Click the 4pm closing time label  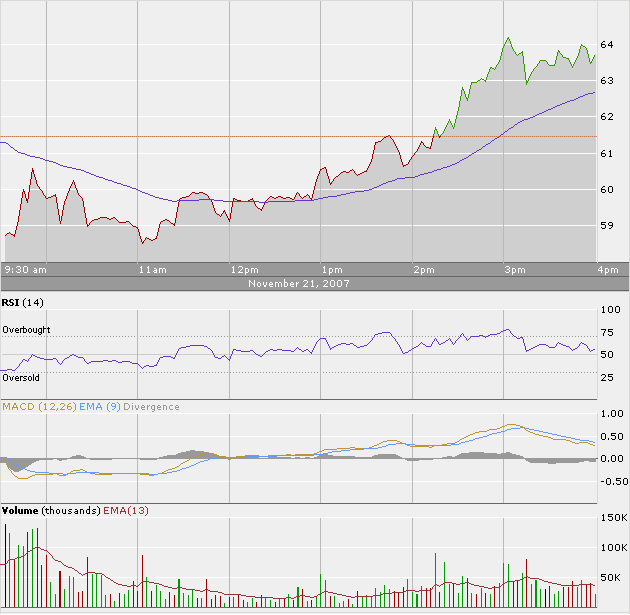coord(608,270)
